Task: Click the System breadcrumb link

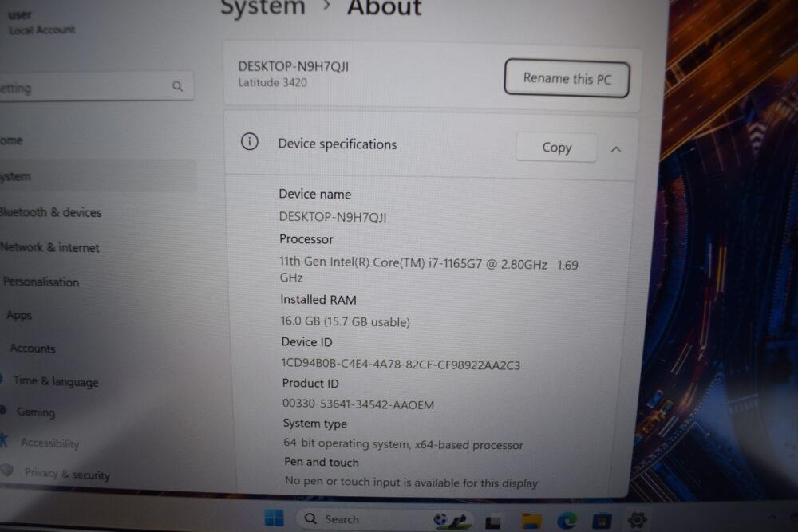Action: (263, 7)
